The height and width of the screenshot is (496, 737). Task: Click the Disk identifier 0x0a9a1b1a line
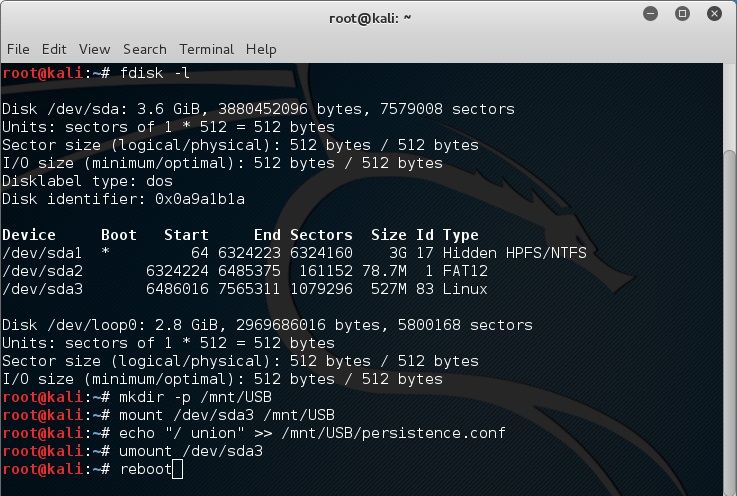[x=123, y=199]
